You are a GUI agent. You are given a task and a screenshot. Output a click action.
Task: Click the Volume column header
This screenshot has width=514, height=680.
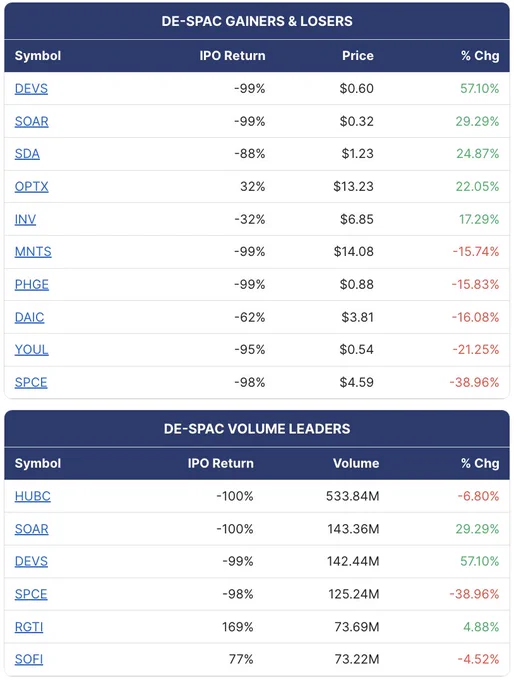coord(356,463)
